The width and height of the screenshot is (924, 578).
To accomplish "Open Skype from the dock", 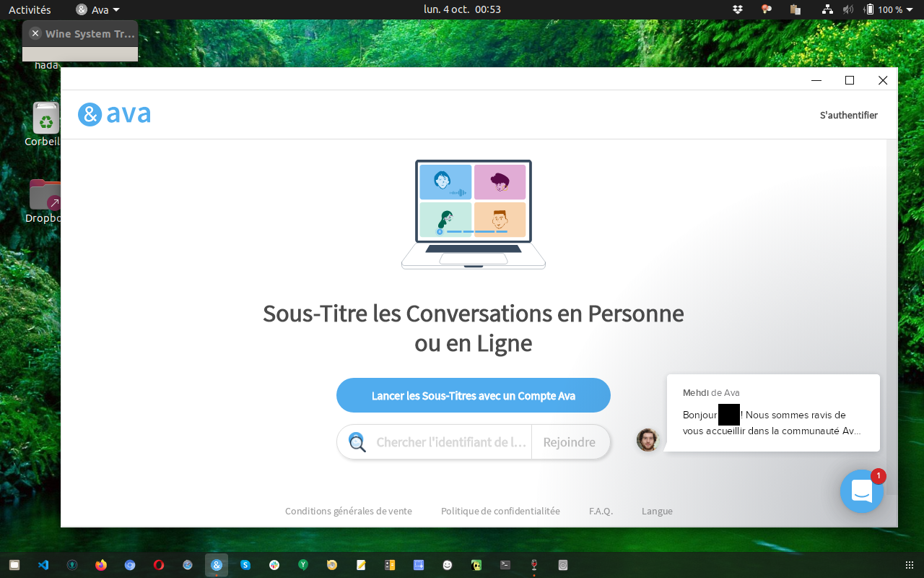I will (245, 565).
